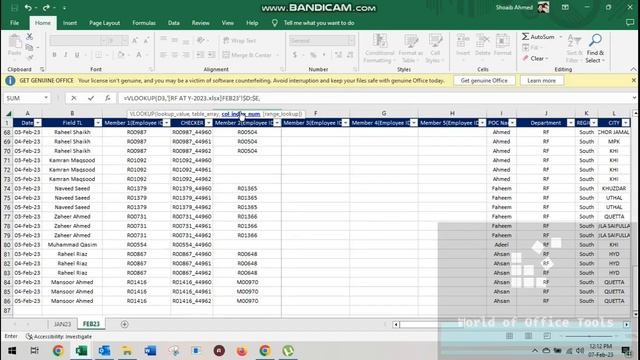The image size is (640, 360).
Task: Collapse the ribbon with caret
Action: pos(633,69)
